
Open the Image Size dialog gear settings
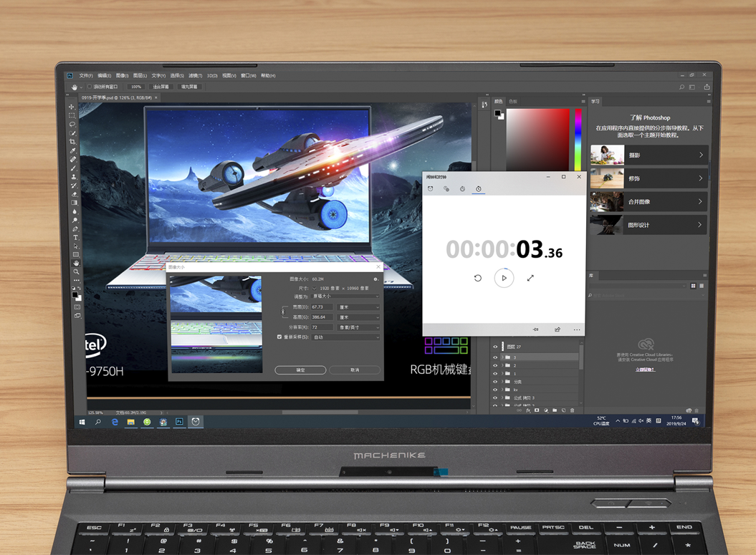pos(375,279)
